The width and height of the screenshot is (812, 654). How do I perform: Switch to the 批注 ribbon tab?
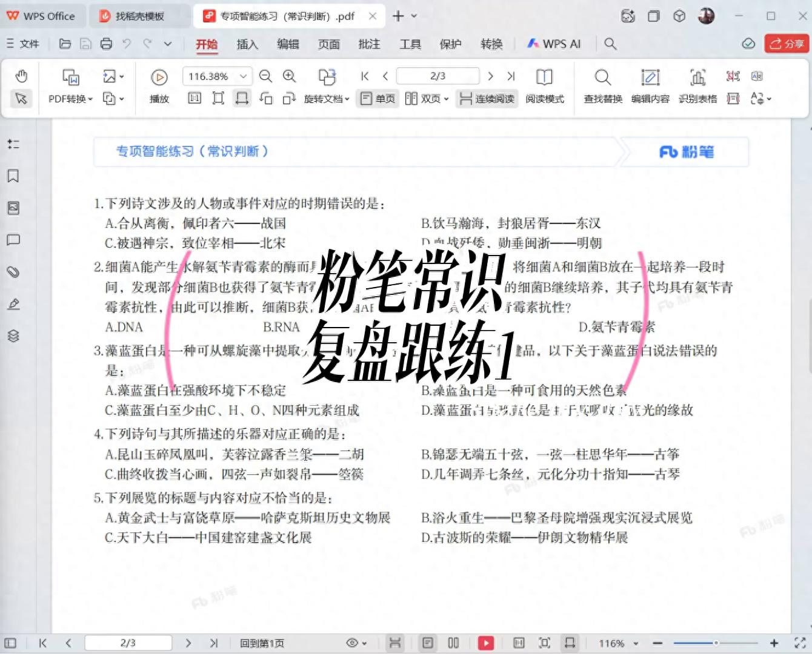(369, 44)
